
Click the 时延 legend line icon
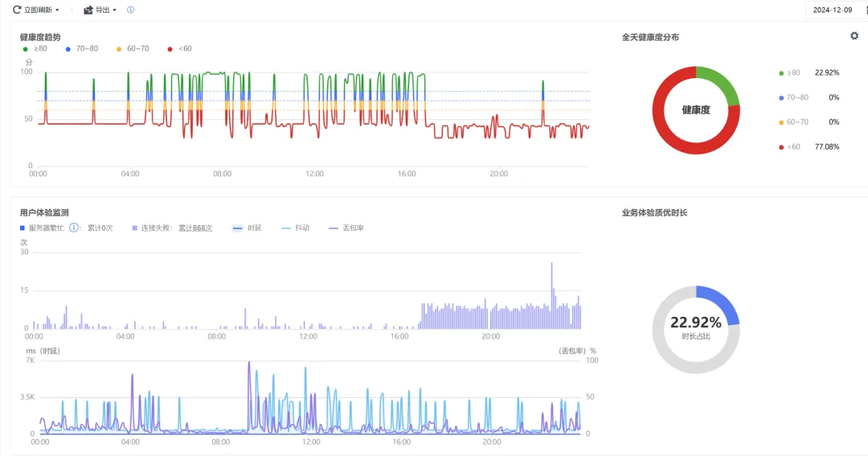pos(237,228)
